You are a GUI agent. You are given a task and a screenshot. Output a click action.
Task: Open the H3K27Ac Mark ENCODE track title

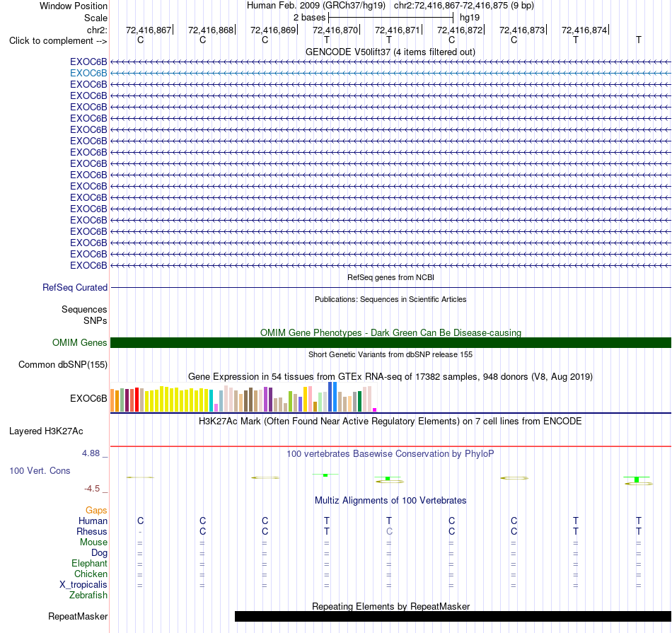390,422
